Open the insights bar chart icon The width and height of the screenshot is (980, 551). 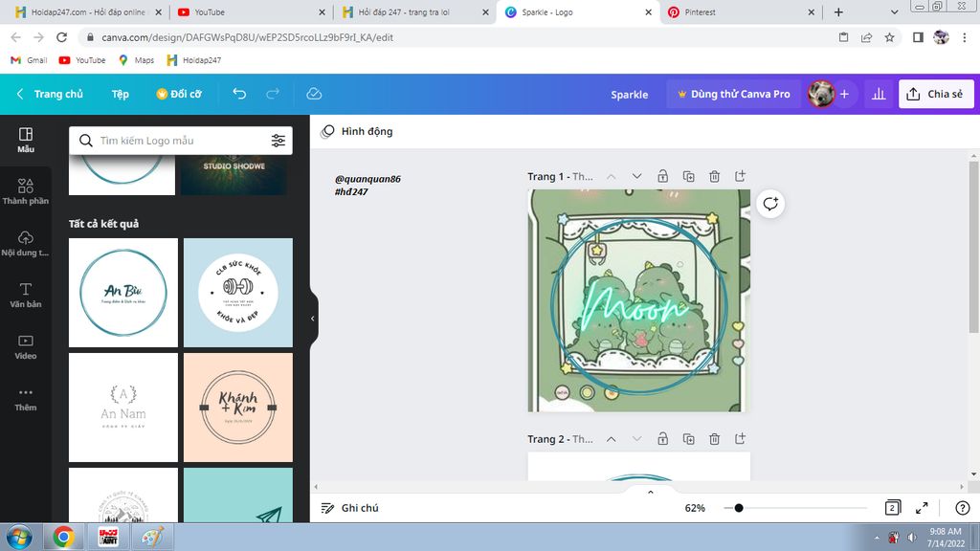point(879,94)
